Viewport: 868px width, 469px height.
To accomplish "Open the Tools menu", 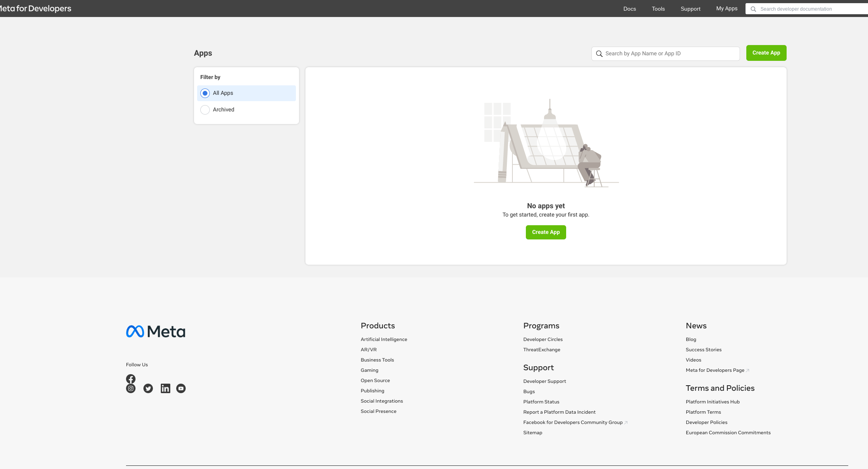I will pos(658,9).
